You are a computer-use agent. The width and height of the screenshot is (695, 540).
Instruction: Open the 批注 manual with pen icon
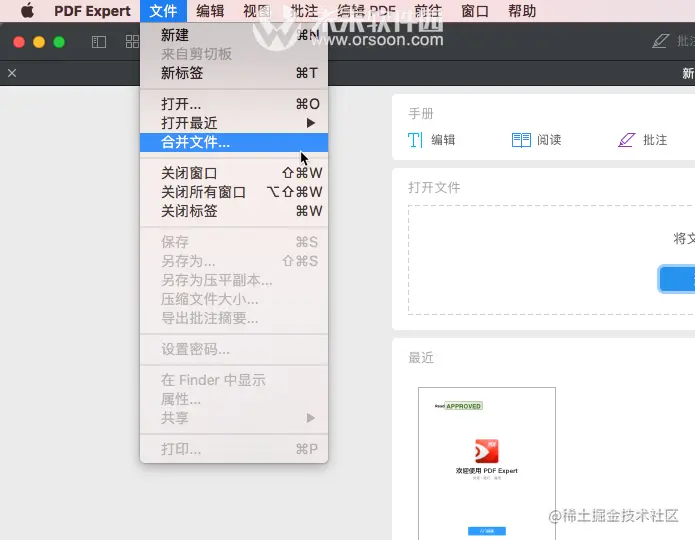pos(627,140)
